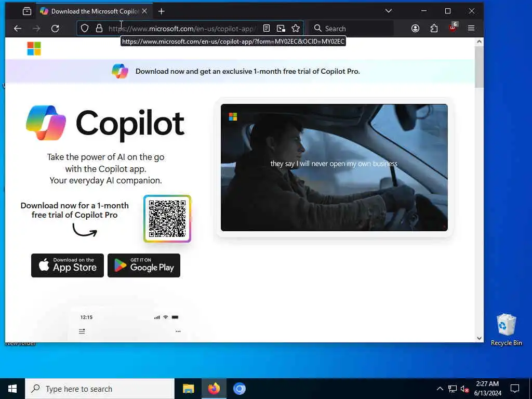Click the page scrollbar up arrow
Screen dimensions: 532x399
coord(479,42)
